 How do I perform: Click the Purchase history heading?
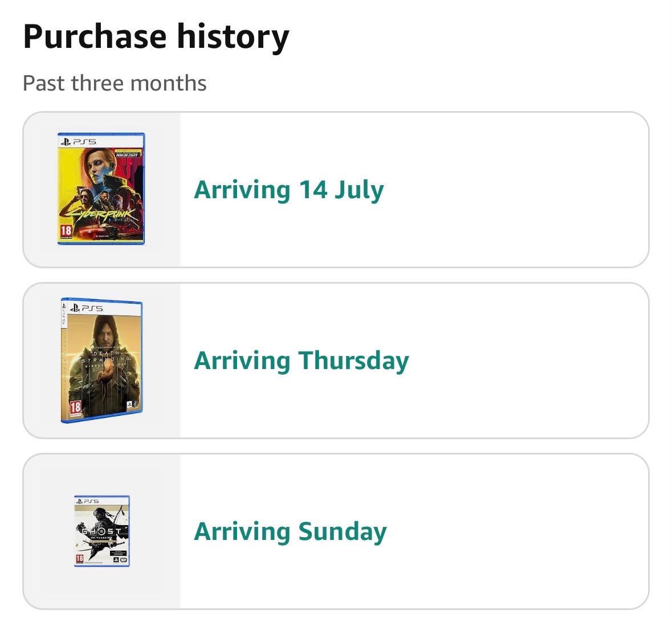click(x=156, y=37)
